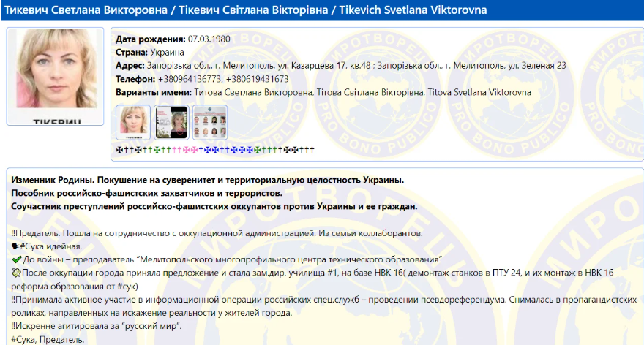Screen dimensions: 644x345
Task: Click the speaking head emoji before the hashtag
Action: (x=15, y=246)
